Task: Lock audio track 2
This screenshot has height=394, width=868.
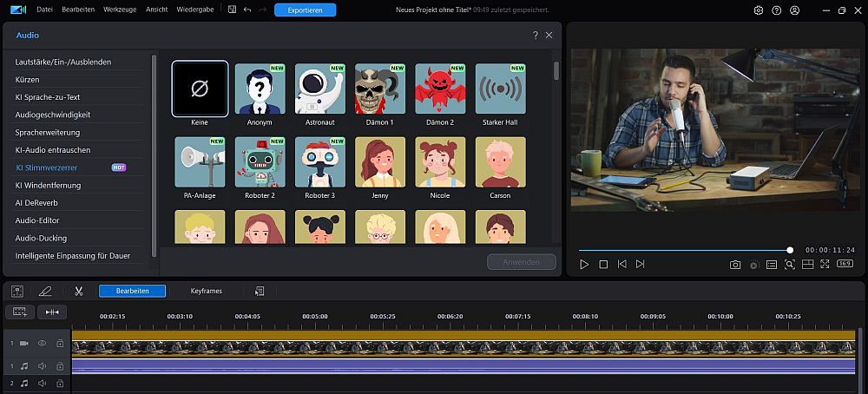Action: click(60, 383)
